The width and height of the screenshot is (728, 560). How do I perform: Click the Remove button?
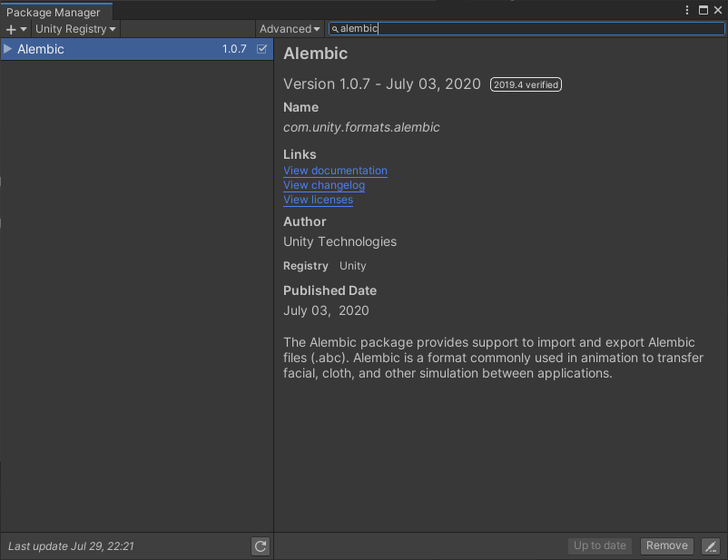(666, 545)
